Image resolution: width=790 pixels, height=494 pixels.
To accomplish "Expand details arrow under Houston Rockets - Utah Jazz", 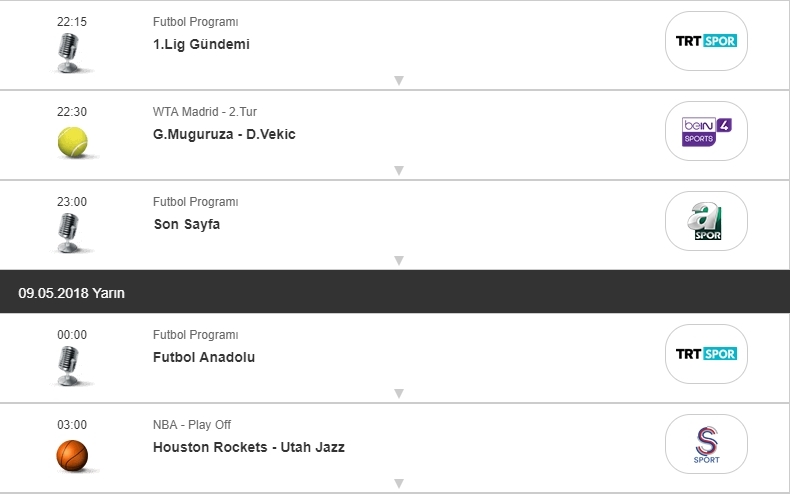I will click(398, 483).
